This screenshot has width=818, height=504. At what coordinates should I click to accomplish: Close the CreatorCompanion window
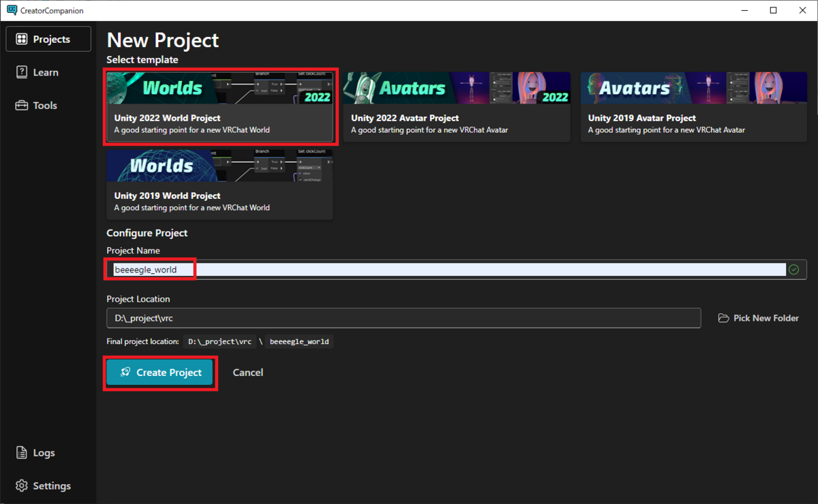pyautogui.click(x=802, y=10)
